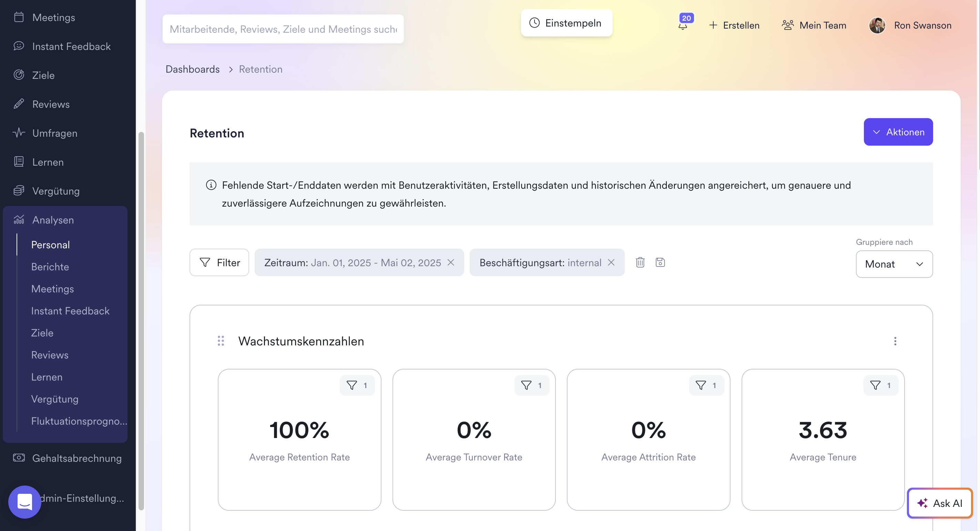Click the Ziele target icon

pyautogui.click(x=19, y=75)
